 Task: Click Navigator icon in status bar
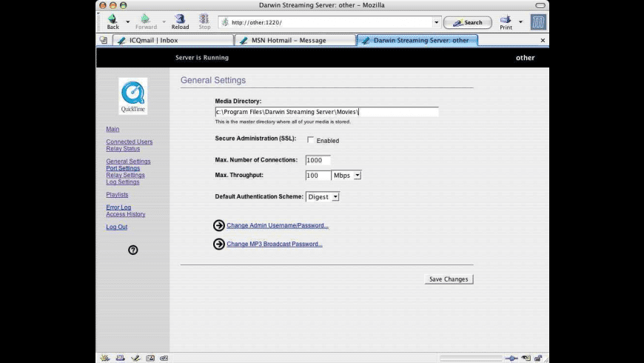pyautogui.click(x=105, y=358)
